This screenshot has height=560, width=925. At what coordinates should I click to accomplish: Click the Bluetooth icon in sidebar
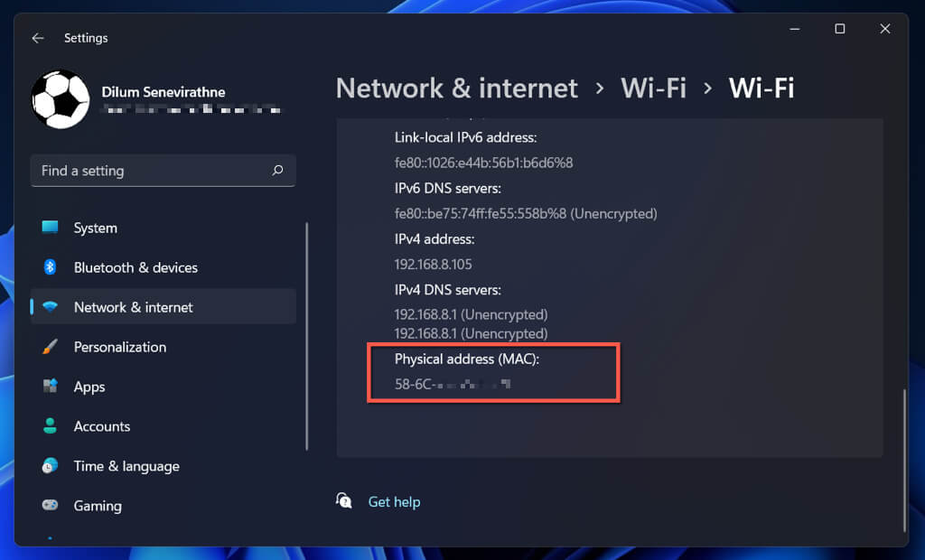pyautogui.click(x=51, y=267)
